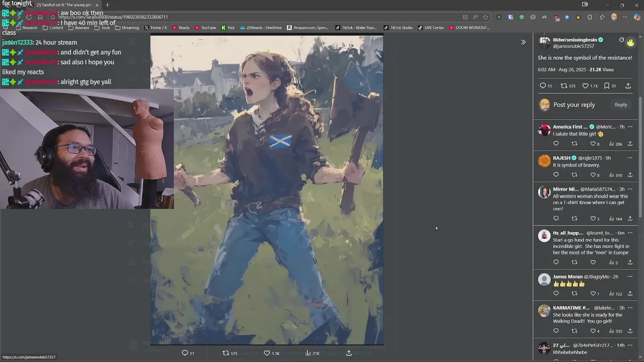
Task: Open more options on Mirror Mi... reply
Action: click(629, 189)
